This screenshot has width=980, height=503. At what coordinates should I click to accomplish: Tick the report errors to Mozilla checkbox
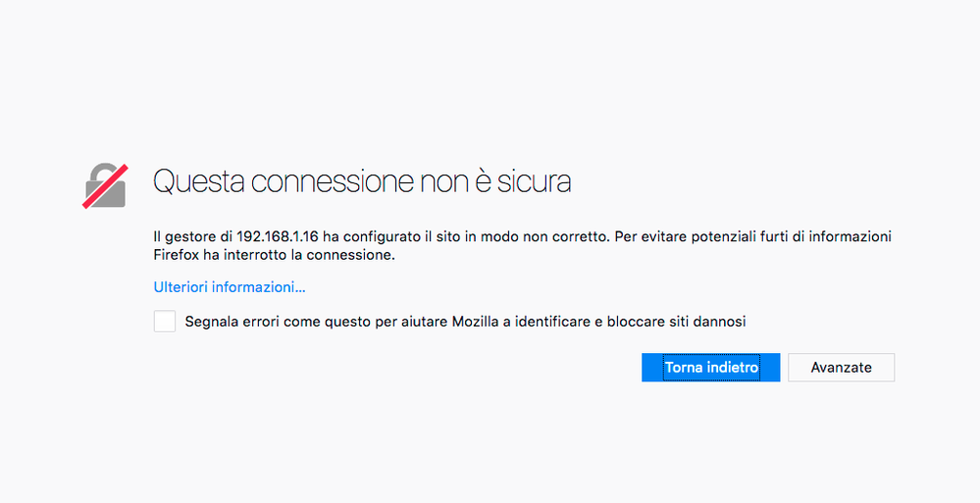pos(165,322)
